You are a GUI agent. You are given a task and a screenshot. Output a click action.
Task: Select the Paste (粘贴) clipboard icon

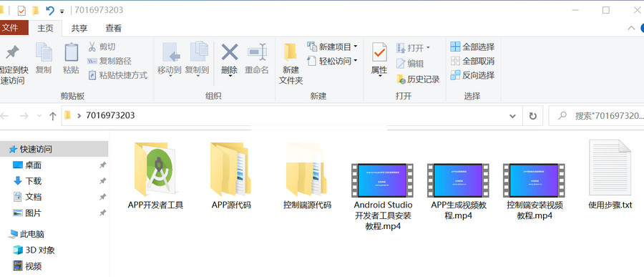pos(71,52)
